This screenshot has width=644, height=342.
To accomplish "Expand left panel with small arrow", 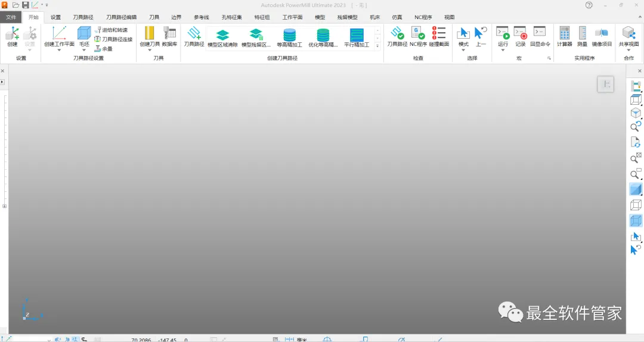I will pyautogui.click(x=2, y=82).
